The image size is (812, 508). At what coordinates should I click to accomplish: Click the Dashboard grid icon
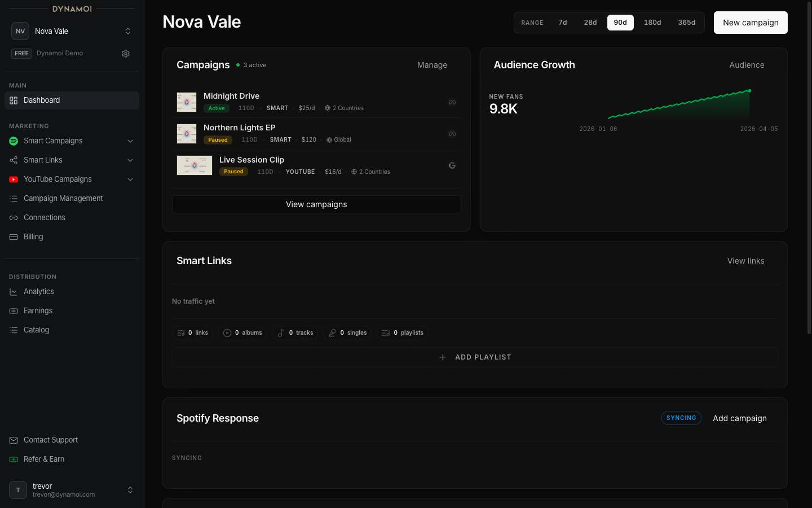tap(14, 100)
